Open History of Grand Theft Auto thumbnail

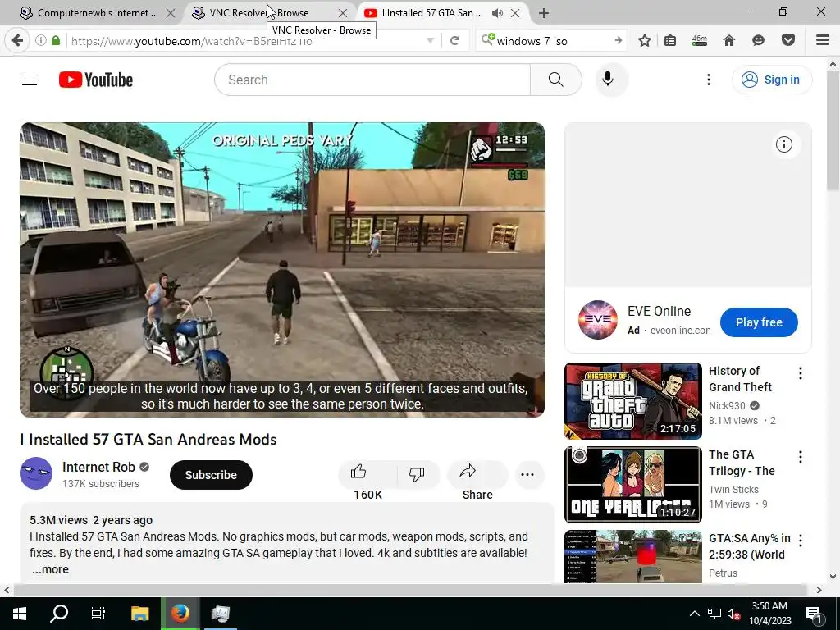[633, 400]
